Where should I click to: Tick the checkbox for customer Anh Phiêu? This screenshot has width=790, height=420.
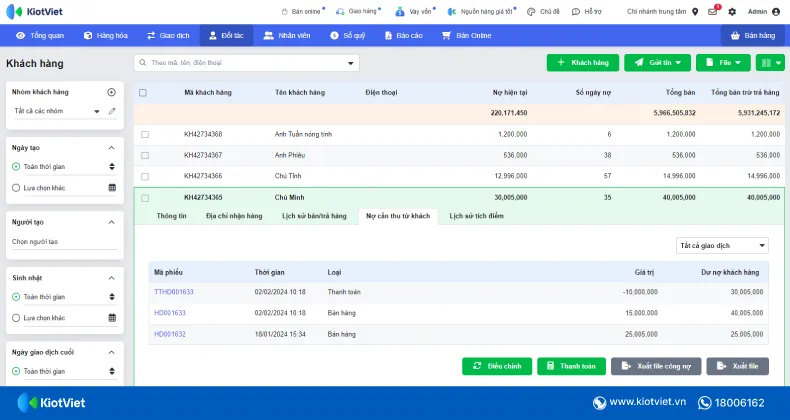145,155
